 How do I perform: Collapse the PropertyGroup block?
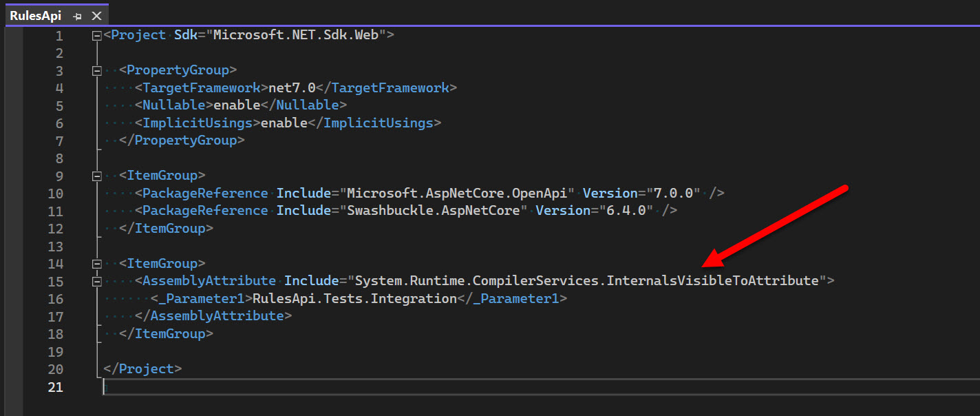click(96, 70)
